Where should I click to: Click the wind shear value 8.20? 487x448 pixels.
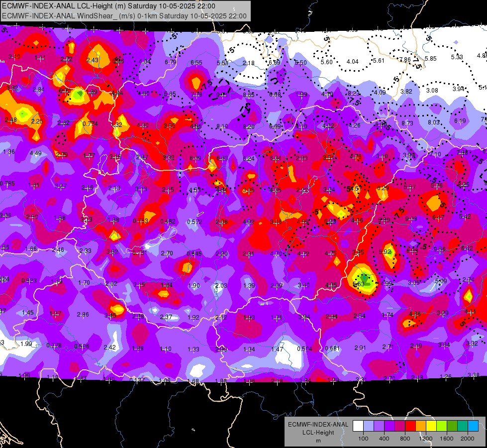click(x=249, y=126)
